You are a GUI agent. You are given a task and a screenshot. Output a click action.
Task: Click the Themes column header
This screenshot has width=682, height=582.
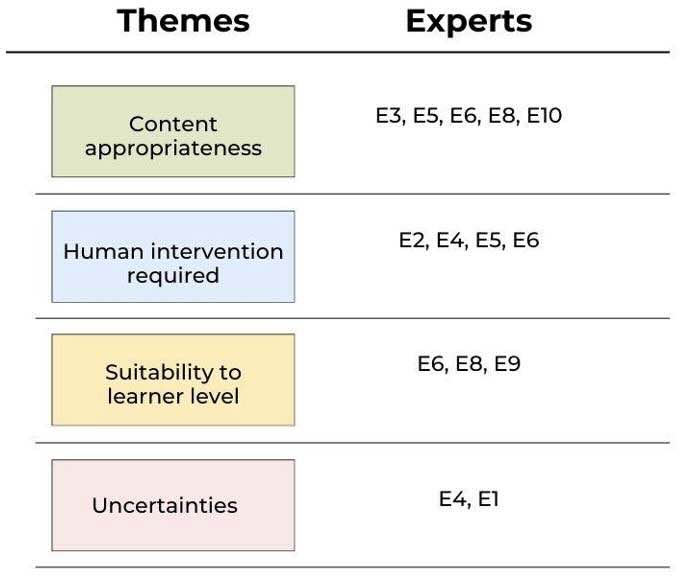183,21
